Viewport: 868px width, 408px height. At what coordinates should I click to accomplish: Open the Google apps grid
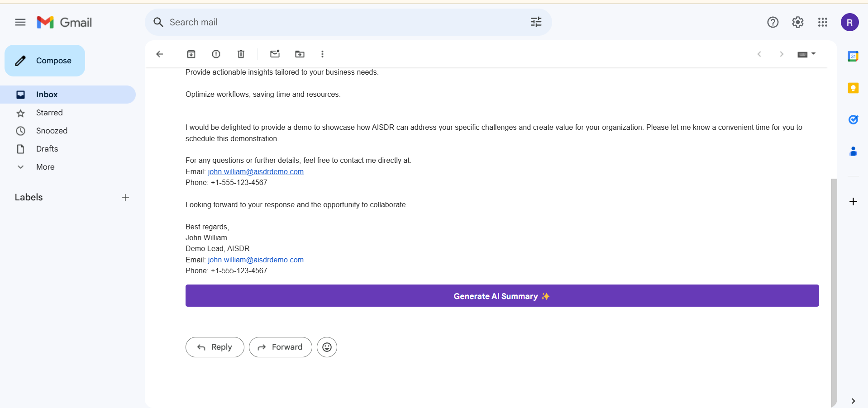pyautogui.click(x=823, y=22)
